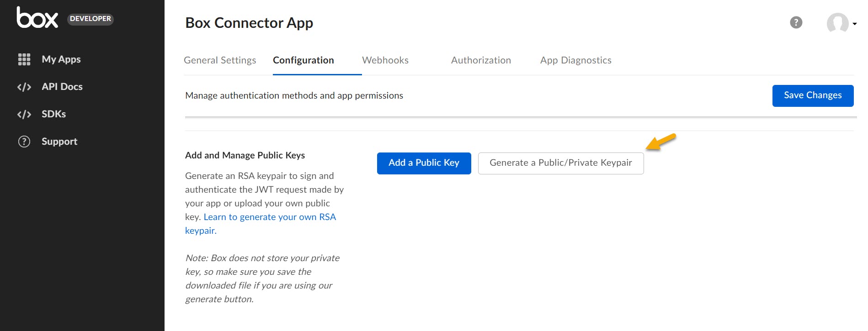Click Add and Manage Public Keys heading

point(245,155)
